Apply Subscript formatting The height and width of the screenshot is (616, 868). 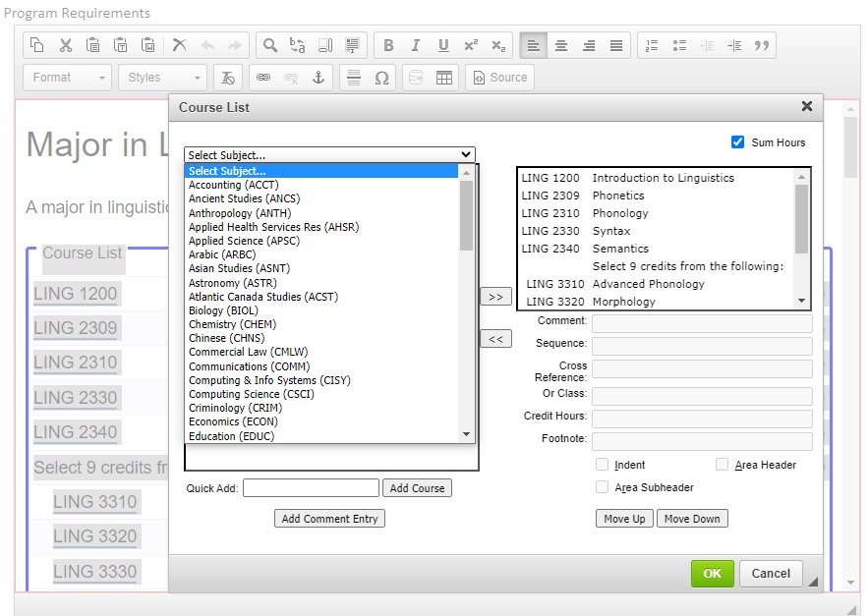498,45
